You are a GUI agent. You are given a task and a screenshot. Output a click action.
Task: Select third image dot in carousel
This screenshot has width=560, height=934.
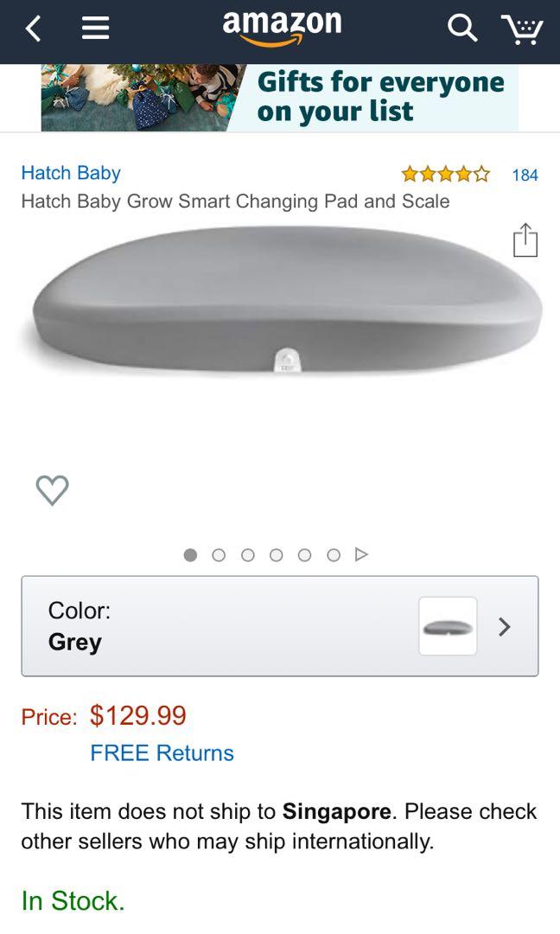point(247,555)
